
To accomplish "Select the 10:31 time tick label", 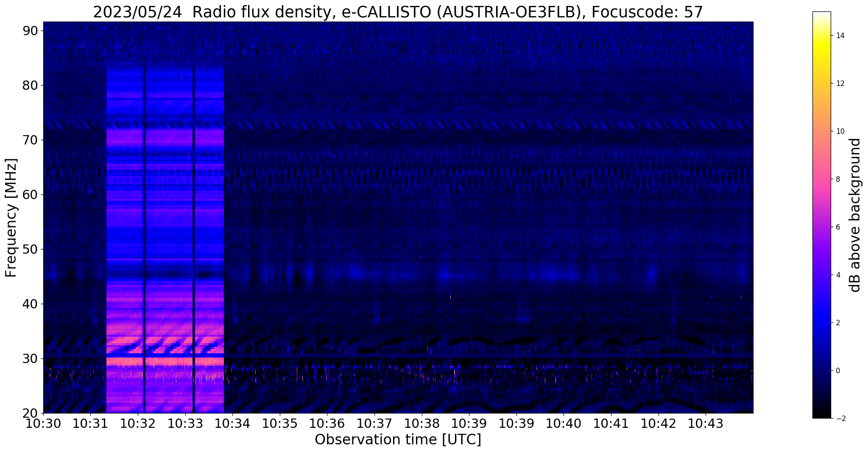I will pos(90,423).
